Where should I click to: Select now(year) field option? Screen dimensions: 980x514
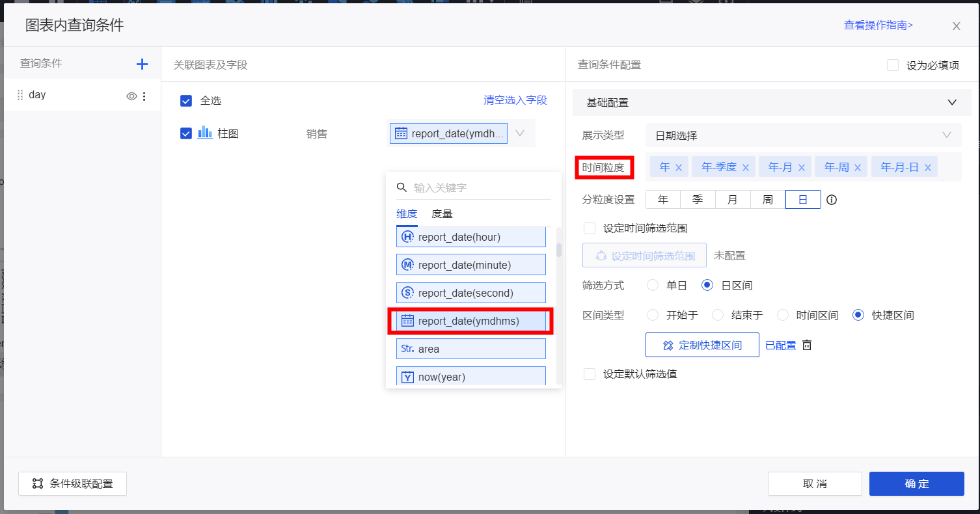(x=470, y=376)
